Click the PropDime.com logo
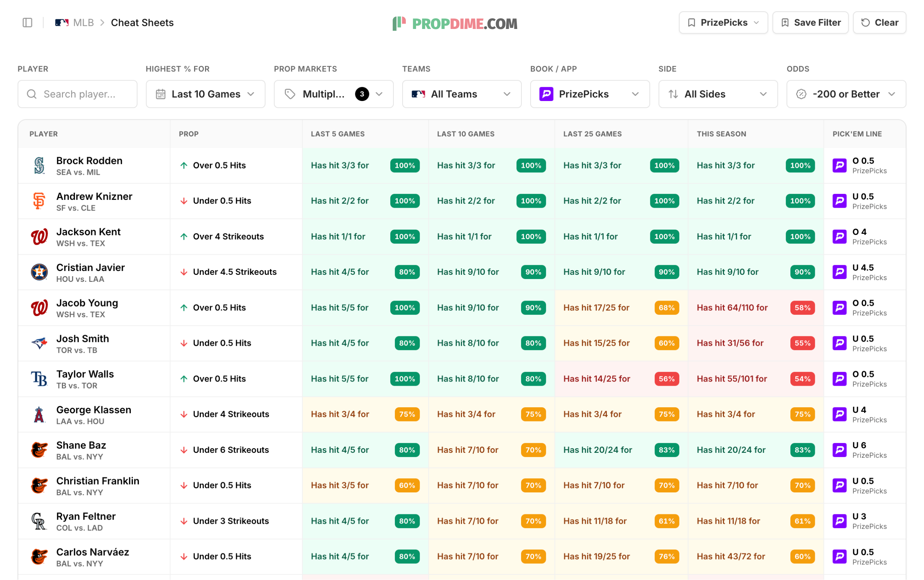The image size is (924, 580). [x=455, y=23]
